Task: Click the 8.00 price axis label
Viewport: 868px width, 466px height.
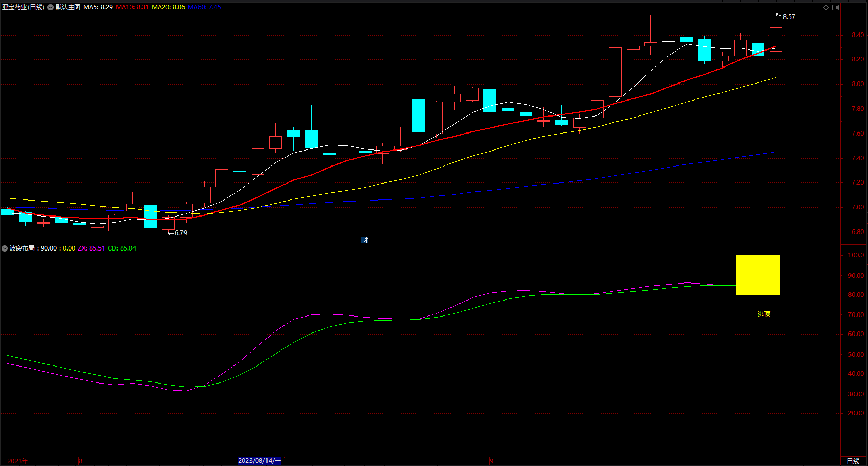Action: [x=858, y=84]
